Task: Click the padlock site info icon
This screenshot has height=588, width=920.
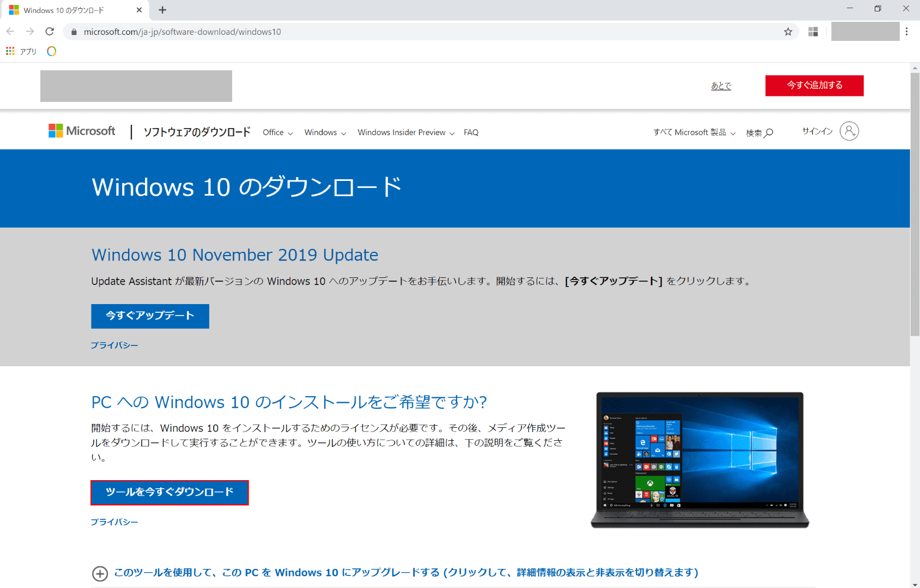Action: (x=74, y=32)
